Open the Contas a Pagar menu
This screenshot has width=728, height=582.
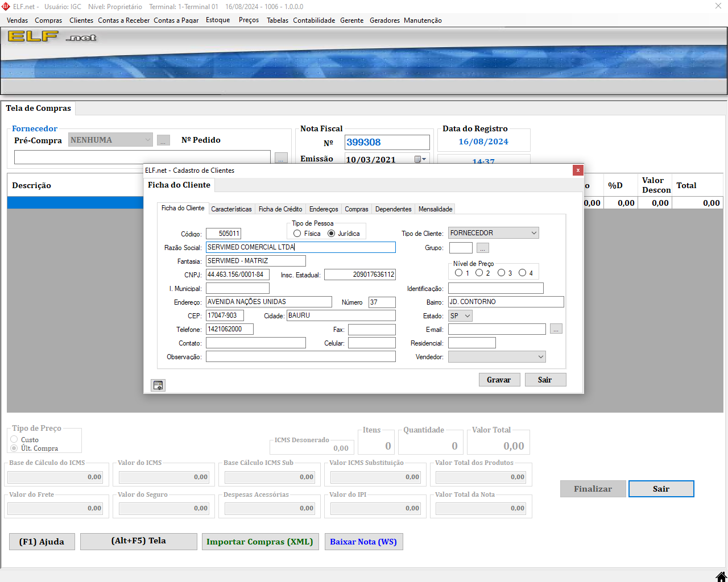click(x=176, y=20)
